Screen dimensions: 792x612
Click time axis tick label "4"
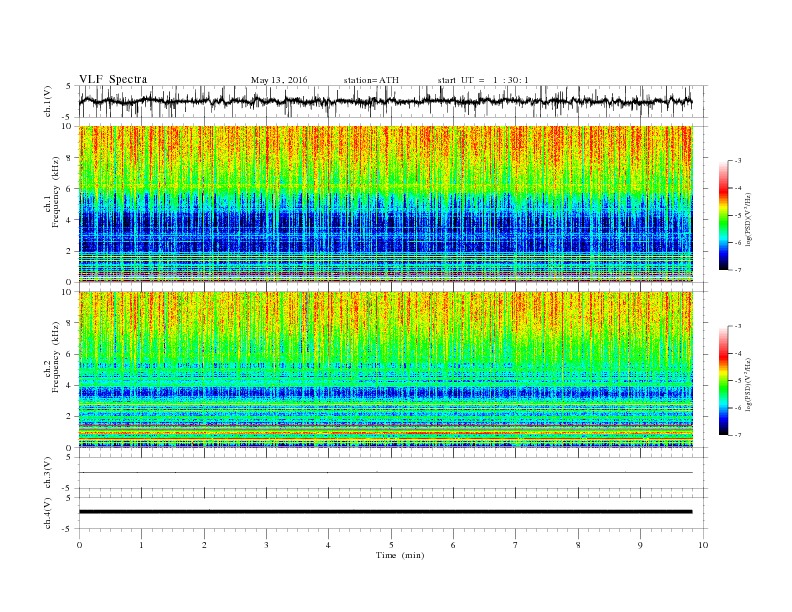[328, 545]
